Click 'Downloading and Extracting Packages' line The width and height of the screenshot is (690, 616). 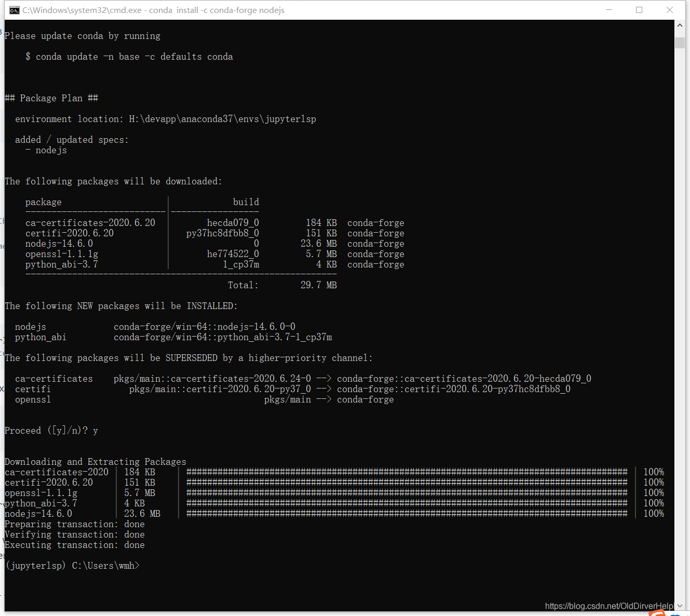(96, 462)
